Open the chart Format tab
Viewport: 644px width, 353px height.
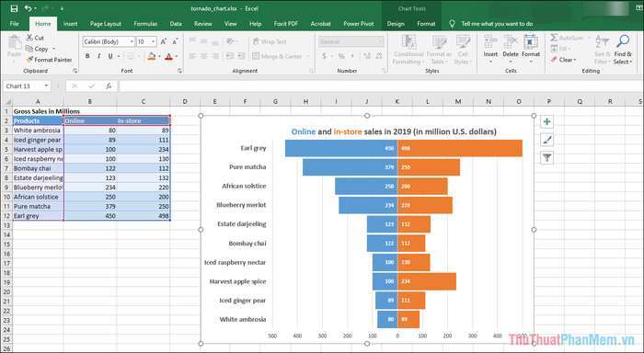click(x=426, y=24)
